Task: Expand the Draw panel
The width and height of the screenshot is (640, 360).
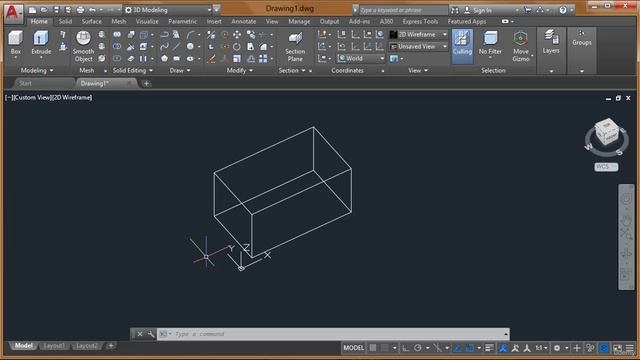Action: pos(180,70)
